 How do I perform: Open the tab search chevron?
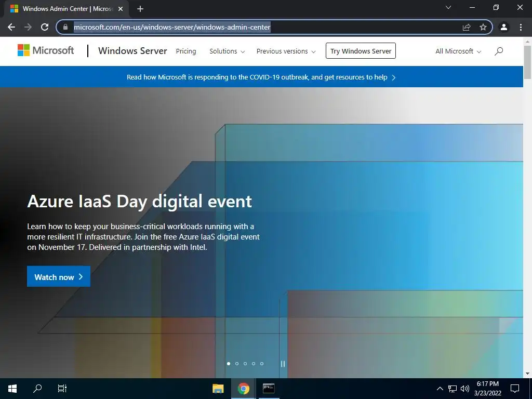click(448, 7)
